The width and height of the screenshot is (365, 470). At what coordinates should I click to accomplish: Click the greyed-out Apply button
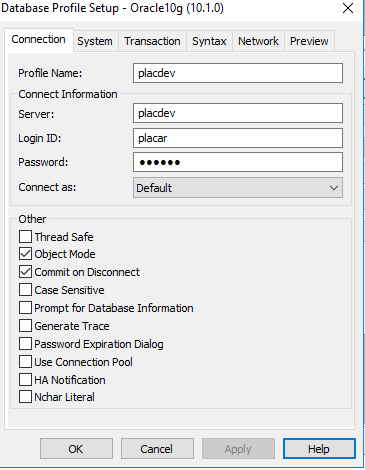[x=238, y=449]
